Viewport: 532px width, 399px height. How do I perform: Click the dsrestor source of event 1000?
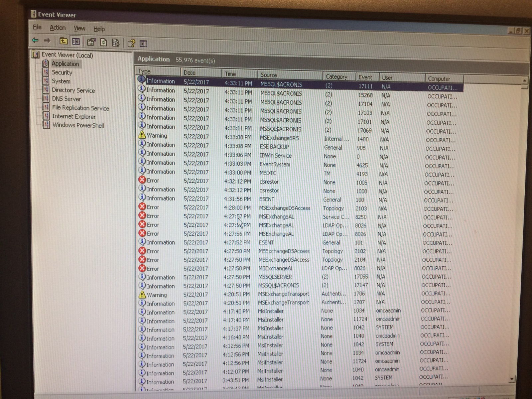(x=269, y=191)
